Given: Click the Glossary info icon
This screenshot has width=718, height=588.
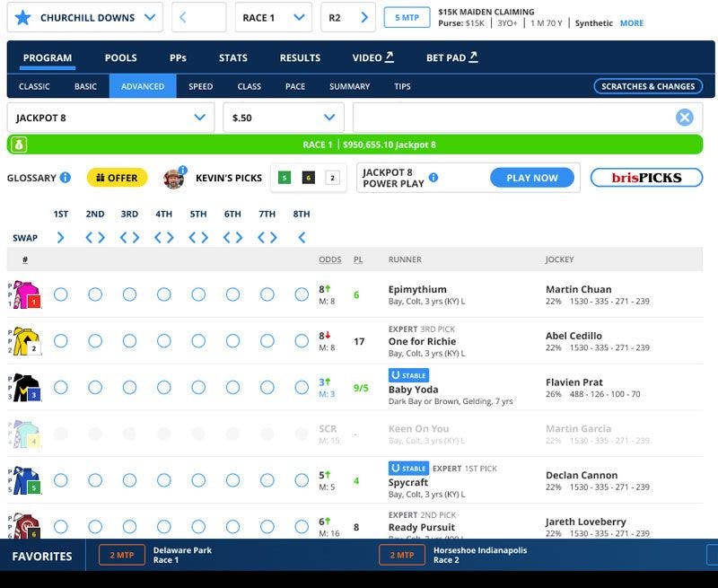Looking at the screenshot, I should pos(65,178).
